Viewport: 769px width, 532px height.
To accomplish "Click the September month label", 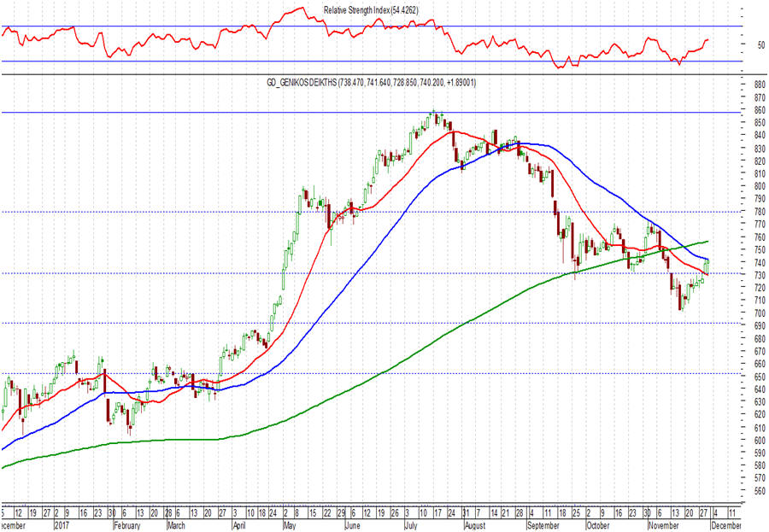I will [x=543, y=525].
